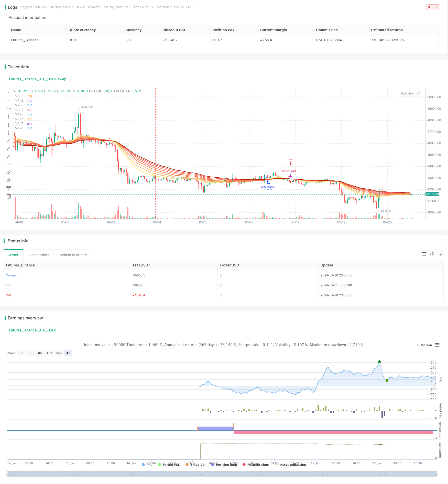Click FullScreen on the earnings chart

424,345
